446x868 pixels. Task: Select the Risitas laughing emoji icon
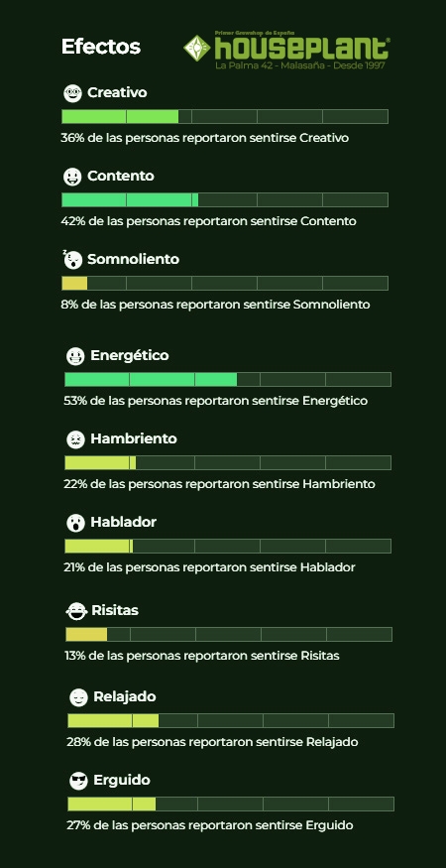pyautogui.click(x=76, y=611)
